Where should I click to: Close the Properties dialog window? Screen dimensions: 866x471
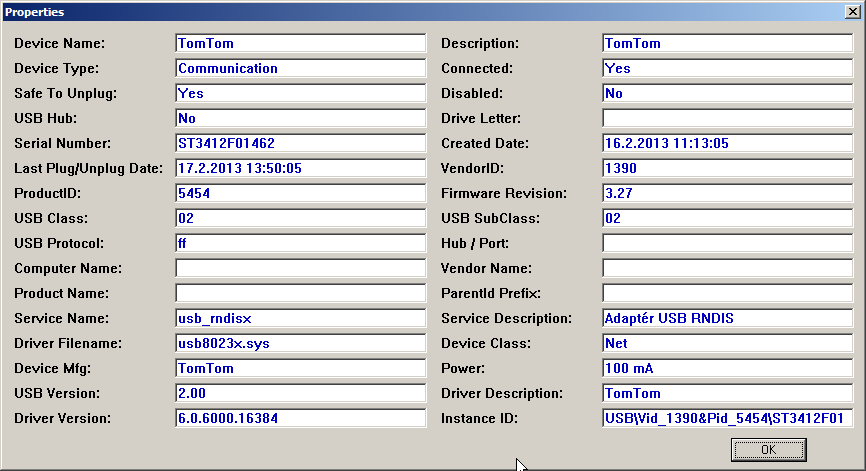(x=853, y=12)
